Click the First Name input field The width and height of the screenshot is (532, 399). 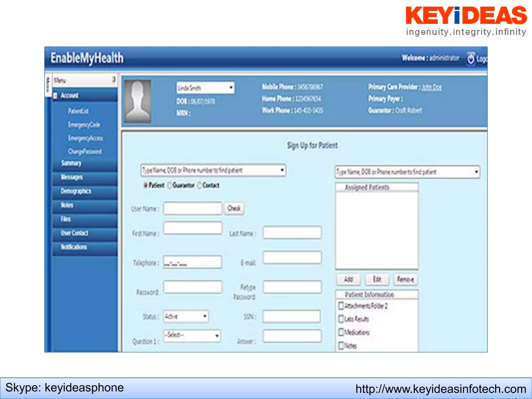point(193,228)
